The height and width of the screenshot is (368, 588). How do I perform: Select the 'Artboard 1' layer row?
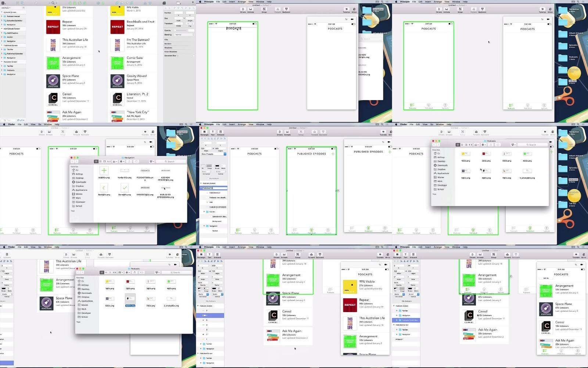click(406, 339)
